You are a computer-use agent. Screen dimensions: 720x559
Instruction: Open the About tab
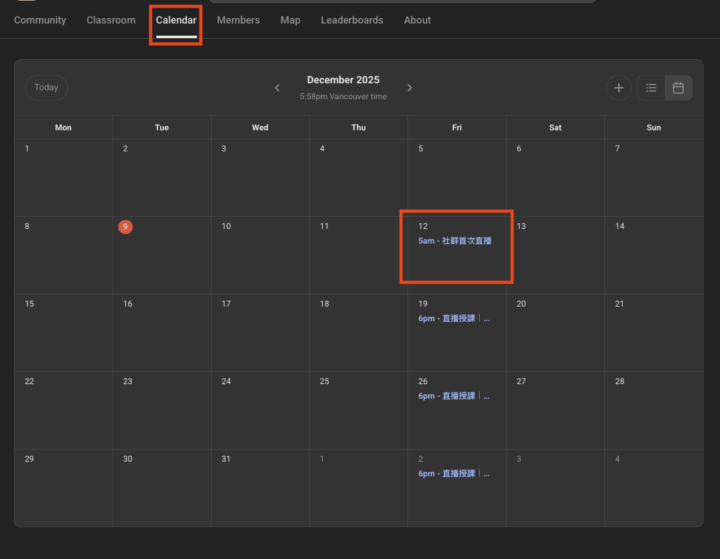pyautogui.click(x=417, y=20)
